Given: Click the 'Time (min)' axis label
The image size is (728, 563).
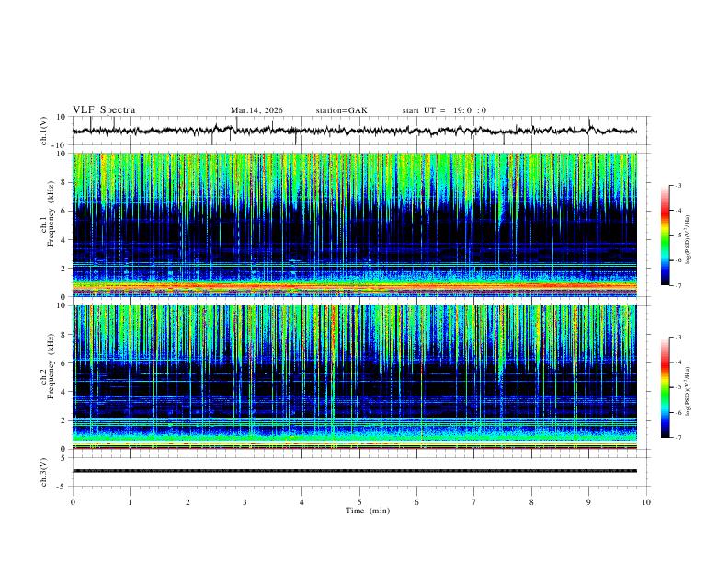Looking at the screenshot, I should click(368, 511).
